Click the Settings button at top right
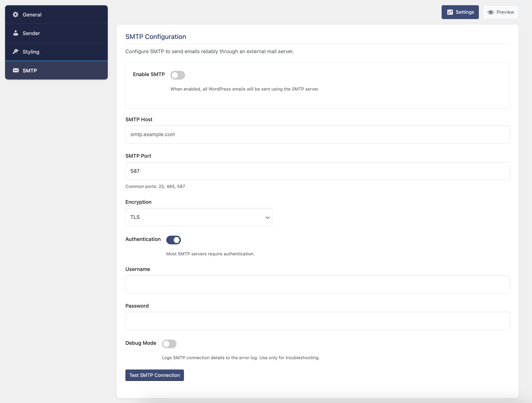 (x=460, y=12)
